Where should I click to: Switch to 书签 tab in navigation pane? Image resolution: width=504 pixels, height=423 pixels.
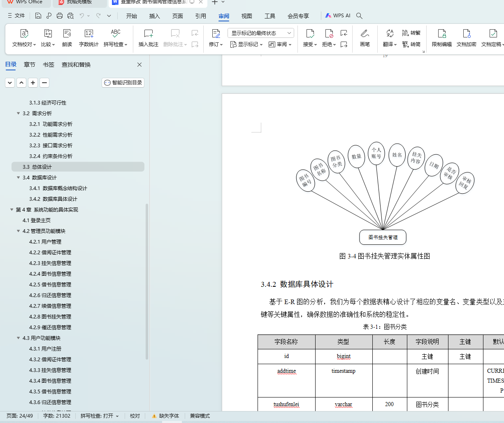[x=48, y=65]
